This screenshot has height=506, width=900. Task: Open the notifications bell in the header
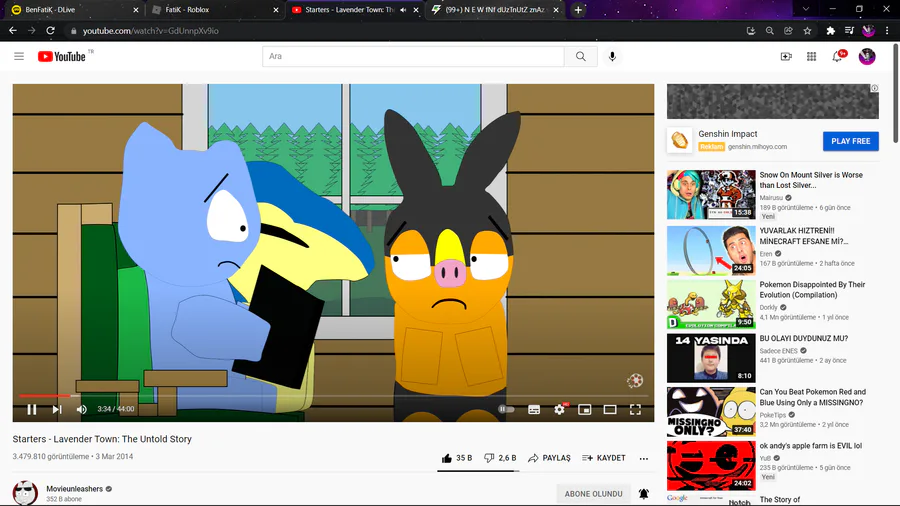point(837,56)
